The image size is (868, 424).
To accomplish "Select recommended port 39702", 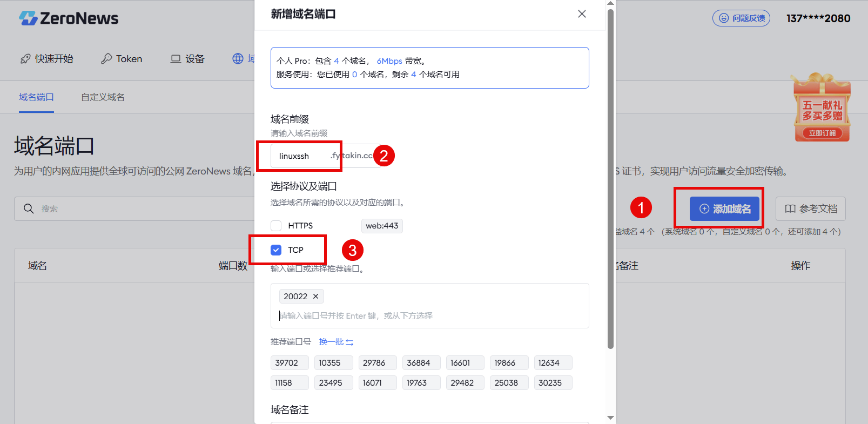I will [x=290, y=363].
